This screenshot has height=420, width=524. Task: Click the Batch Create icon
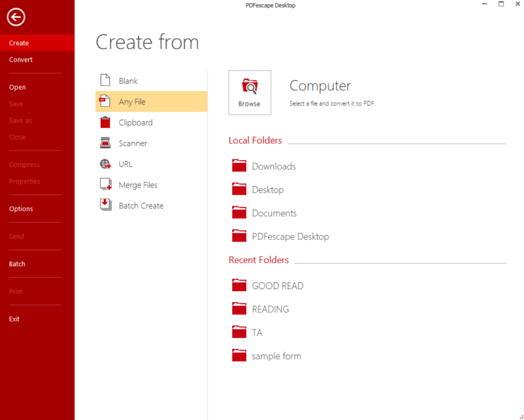[105, 205]
